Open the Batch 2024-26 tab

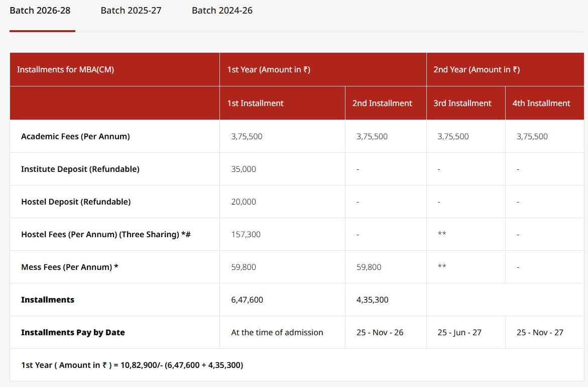(221, 10)
